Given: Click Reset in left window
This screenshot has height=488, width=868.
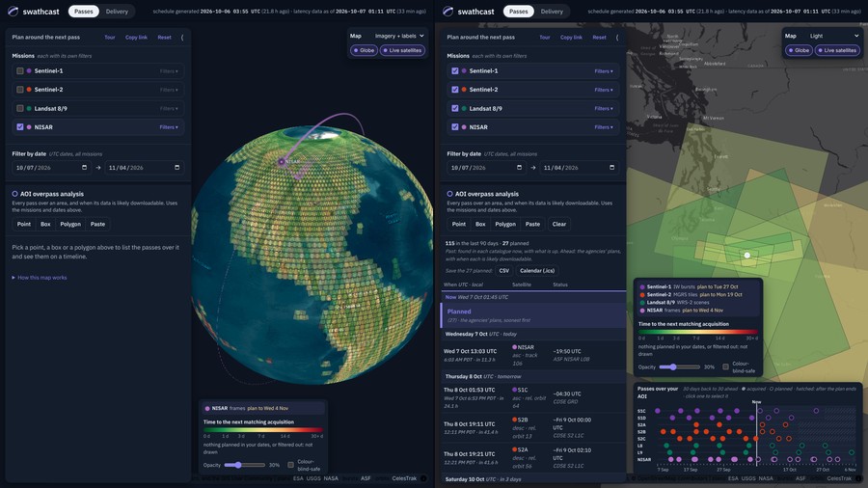Looking at the screenshot, I should click(164, 37).
